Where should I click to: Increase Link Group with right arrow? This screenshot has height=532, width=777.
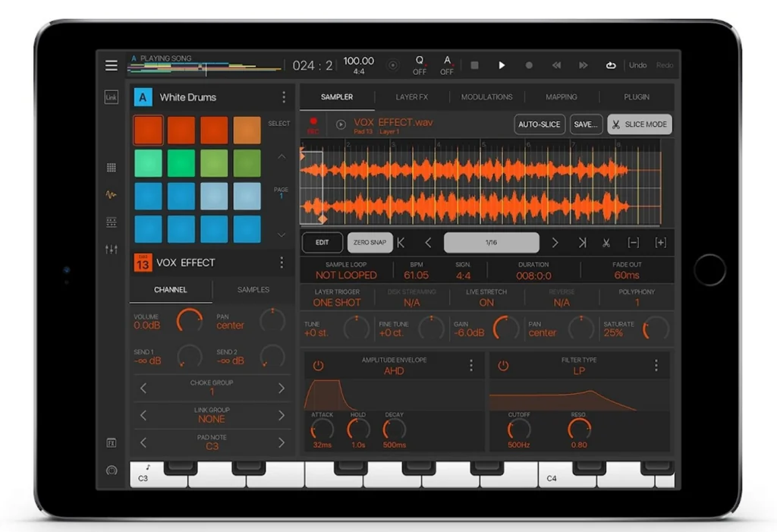coord(281,415)
